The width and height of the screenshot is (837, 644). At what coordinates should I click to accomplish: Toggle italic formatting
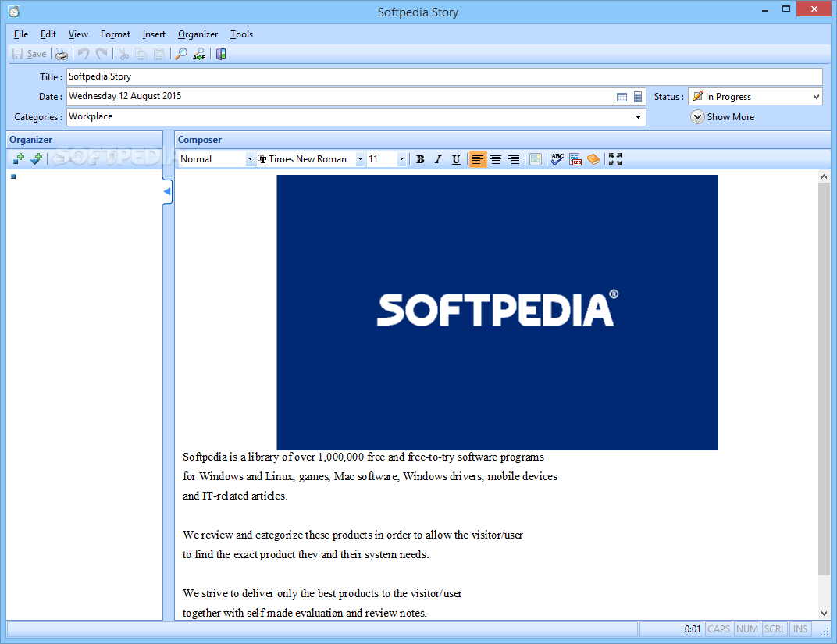[x=438, y=159]
